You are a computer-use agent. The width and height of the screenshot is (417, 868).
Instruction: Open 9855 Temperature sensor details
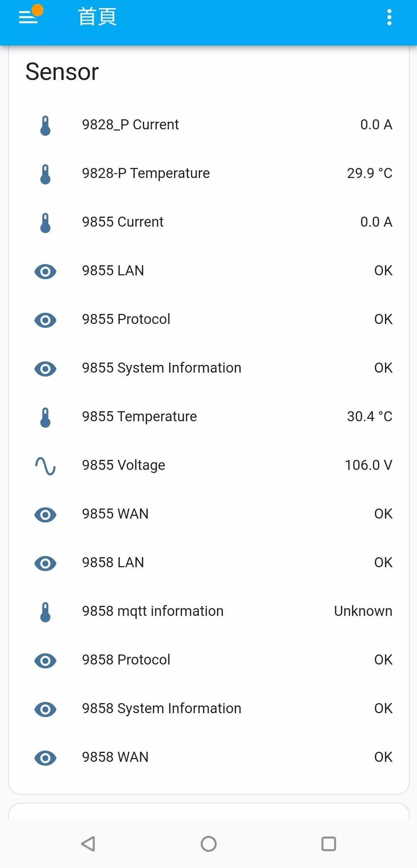139,417
